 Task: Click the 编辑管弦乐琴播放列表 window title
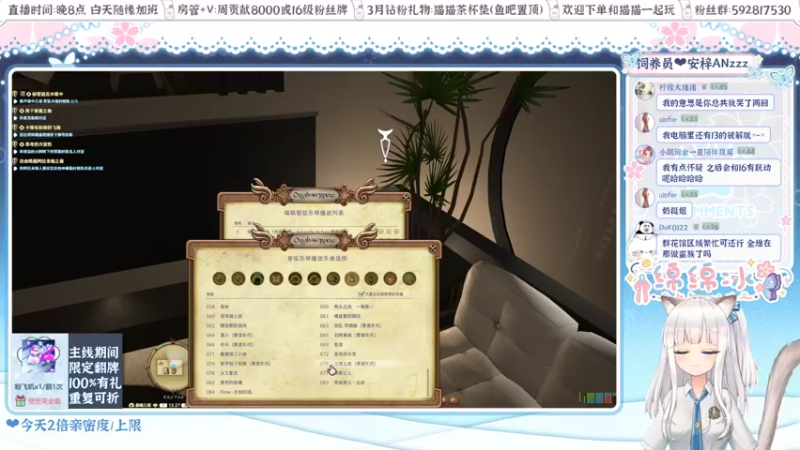pos(314,213)
